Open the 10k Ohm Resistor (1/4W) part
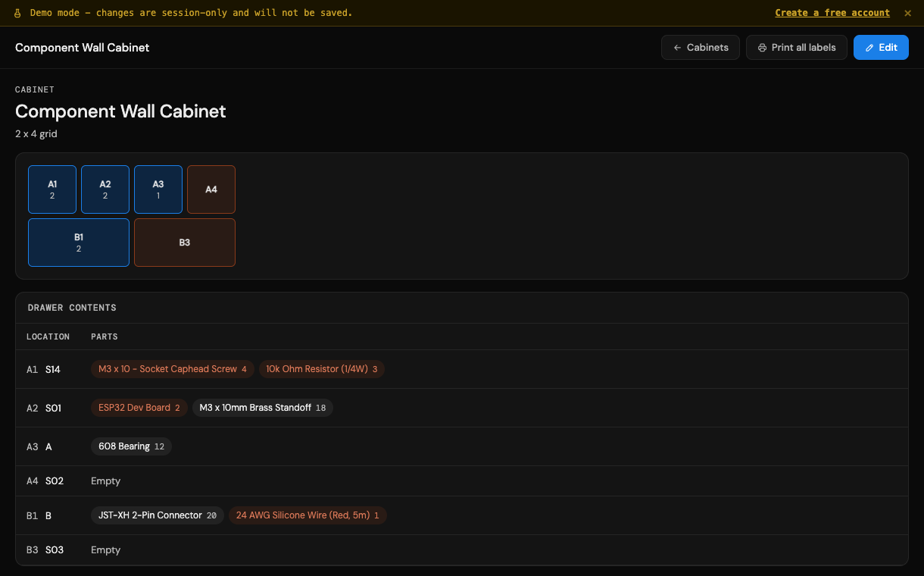The width and height of the screenshot is (924, 576). [x=322, y=369]
